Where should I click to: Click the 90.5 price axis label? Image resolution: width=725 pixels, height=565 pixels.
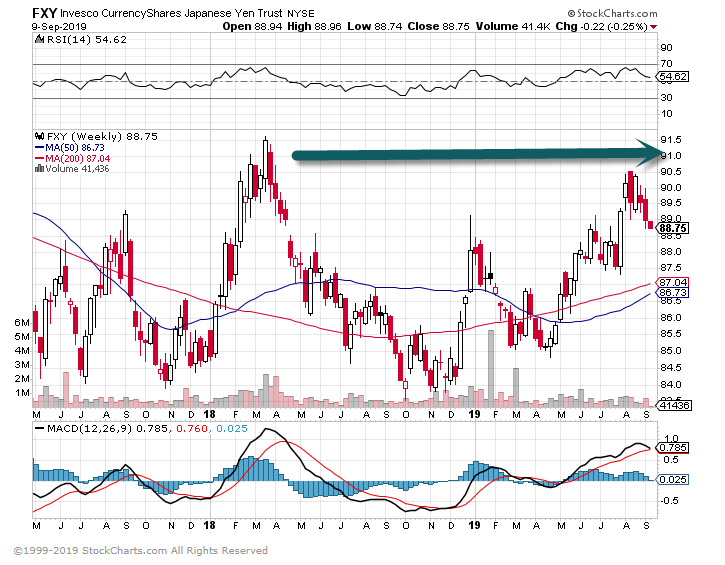tap(670, 172)
